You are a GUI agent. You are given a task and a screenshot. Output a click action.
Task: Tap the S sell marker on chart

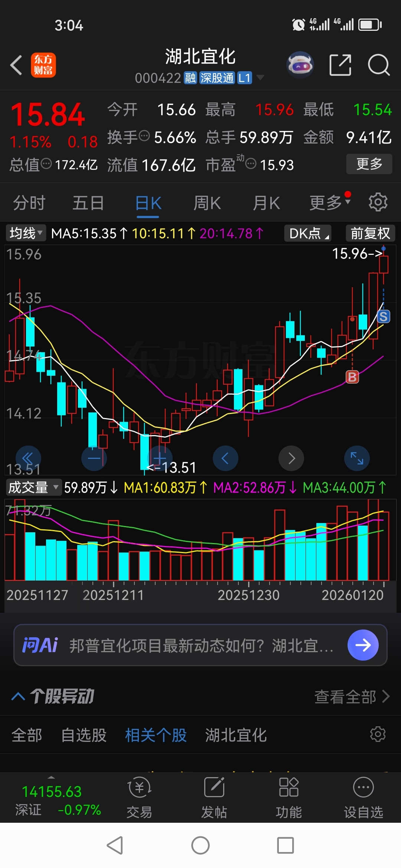point(384,316)
